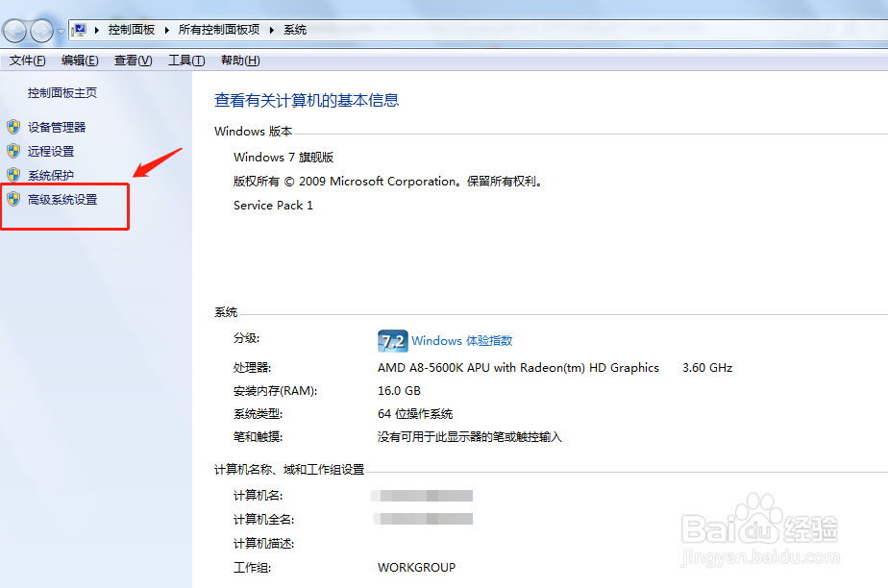
Task: Open 远程设置 link
Action: (51, 151)
